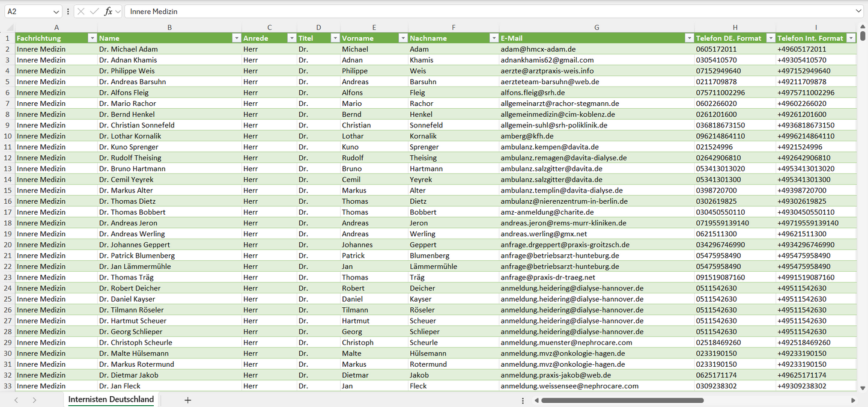The width and height of the screenshot is (868, 407).
Task: Click the horizontal scrollbar thumb
Action: tap(622, 400)
